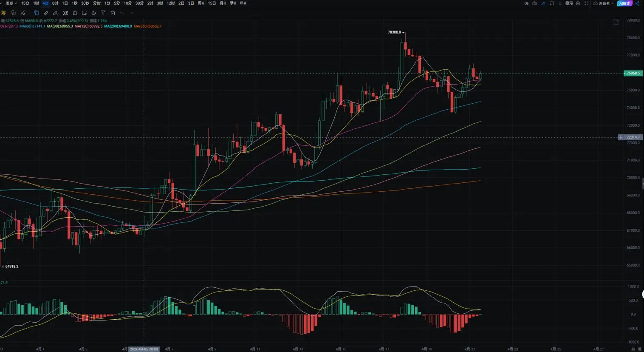Viewport: 644px width, 352px height.
Task: Select the trend line drawing tool
Action: [23, 13]
